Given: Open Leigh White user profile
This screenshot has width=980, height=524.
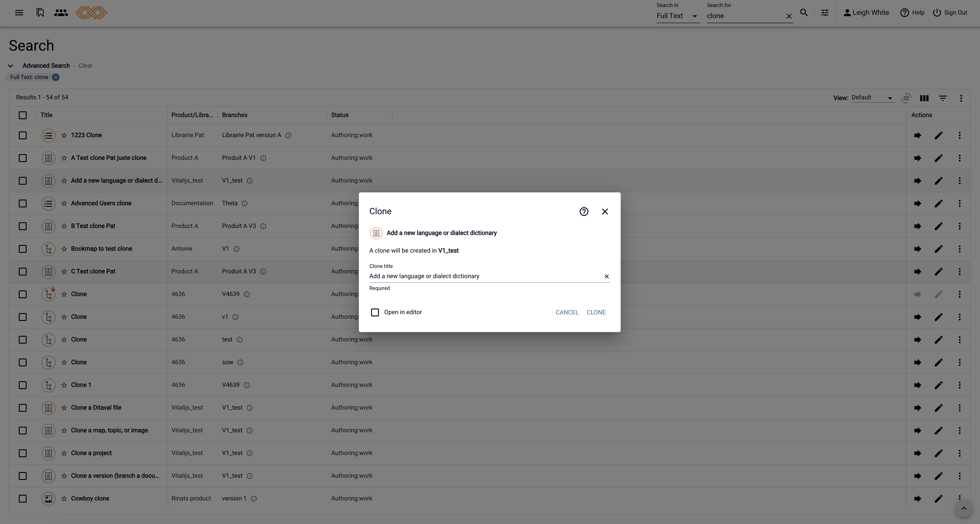Looking at the screenshot, I should click(x=866, y=13).
